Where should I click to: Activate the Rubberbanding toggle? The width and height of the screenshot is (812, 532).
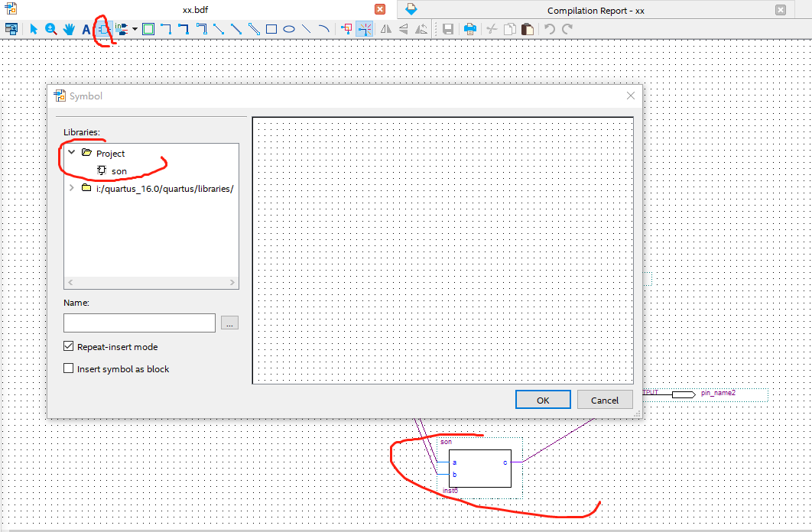coord(365,28)
